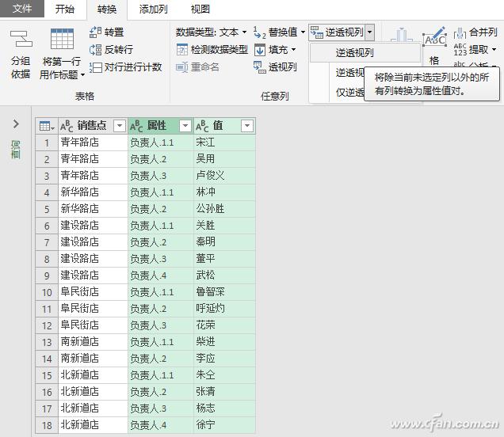Click 北新道店 in row 17
This screenshot has height=437, width=504.
point(93,408)
